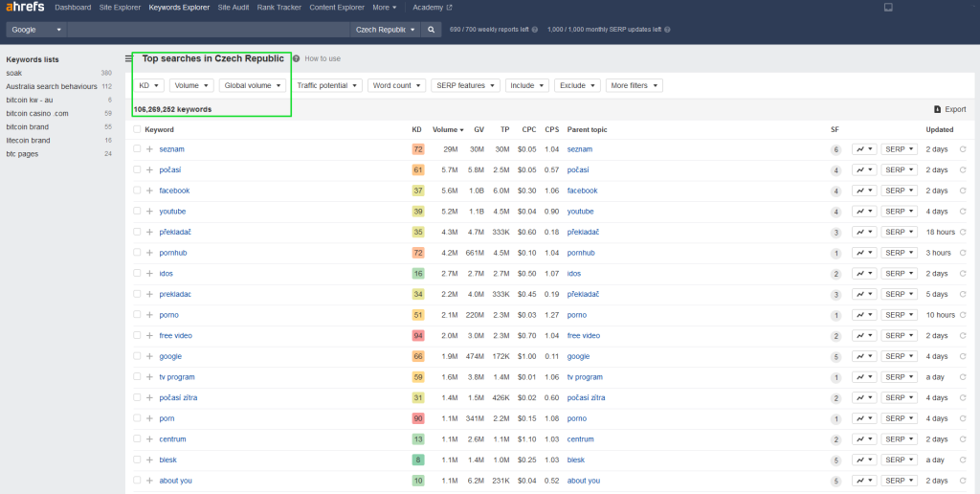The width and height of the screenshot is (980, 494).
Task: Open the Czech Republic country dropdown
Action: (x=386, y=30)
